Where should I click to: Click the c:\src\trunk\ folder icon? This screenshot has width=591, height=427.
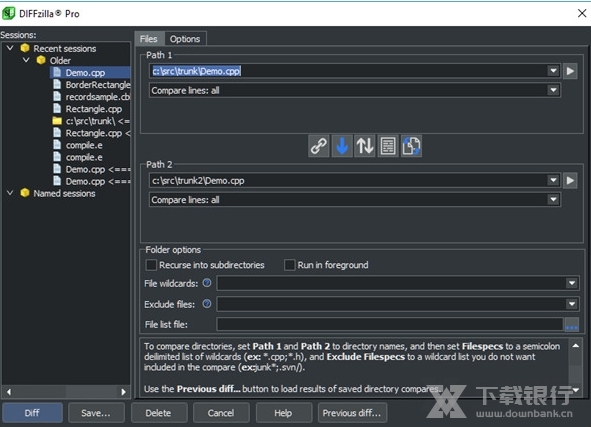(x=57, y=121)
